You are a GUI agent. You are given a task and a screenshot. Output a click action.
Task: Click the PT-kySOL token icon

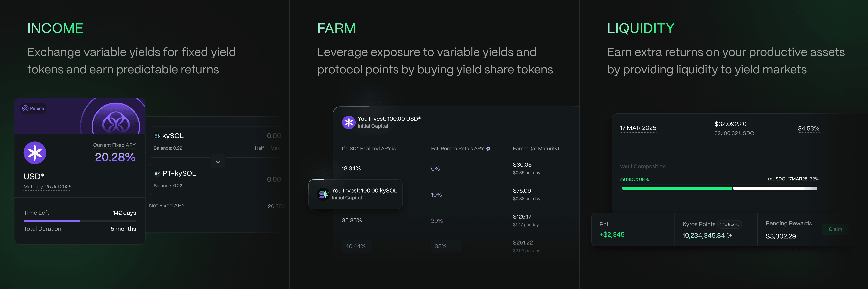(157, 174)
